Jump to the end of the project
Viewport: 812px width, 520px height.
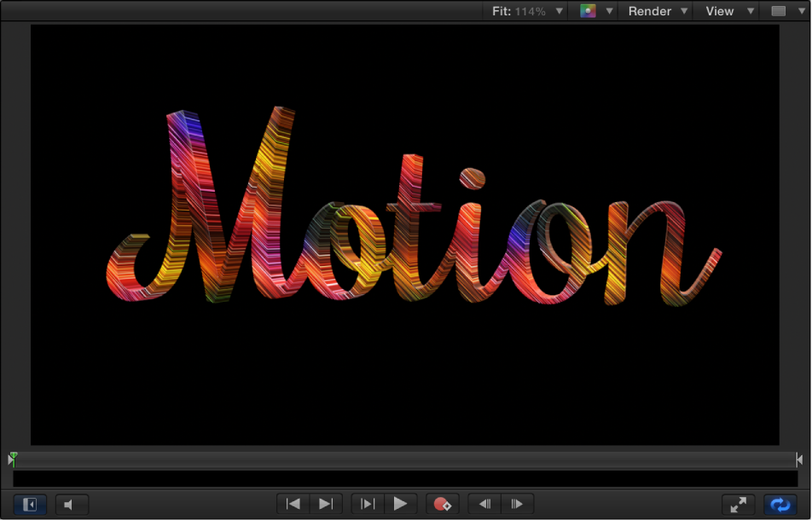pos(325,504)
